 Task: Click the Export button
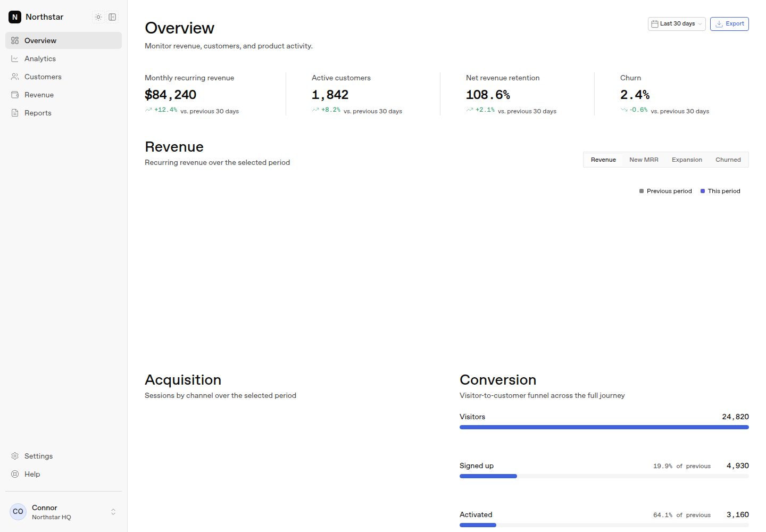[729, 24]
